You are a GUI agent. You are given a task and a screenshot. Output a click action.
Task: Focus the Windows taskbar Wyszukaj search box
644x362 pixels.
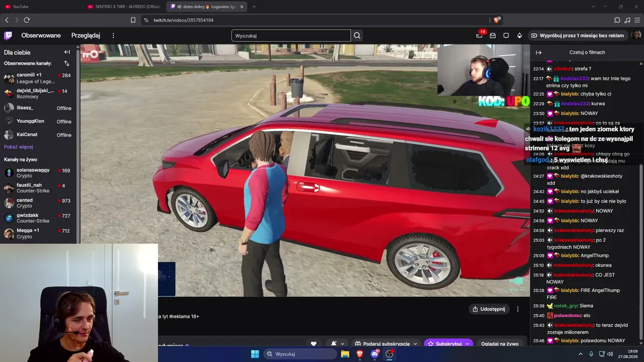coord(300,354)
